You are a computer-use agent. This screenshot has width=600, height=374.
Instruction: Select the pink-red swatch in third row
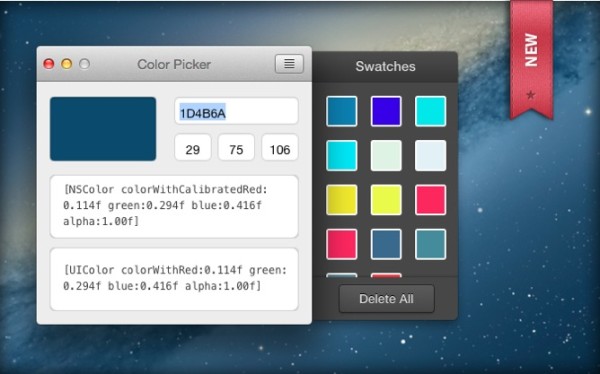(430, 200)
